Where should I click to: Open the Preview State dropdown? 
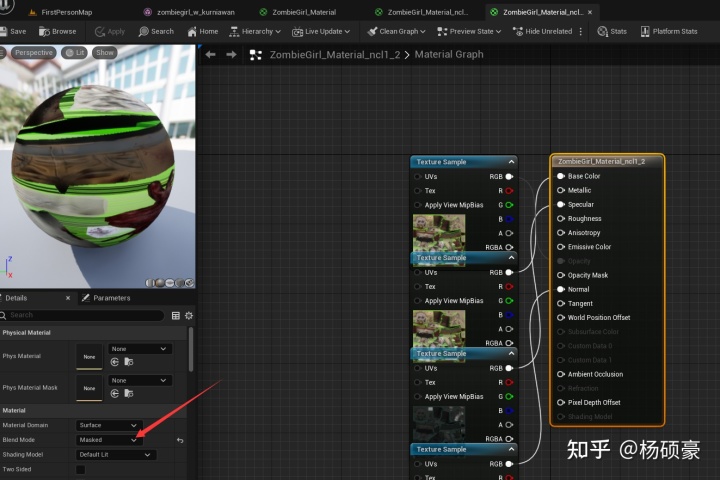469,31
